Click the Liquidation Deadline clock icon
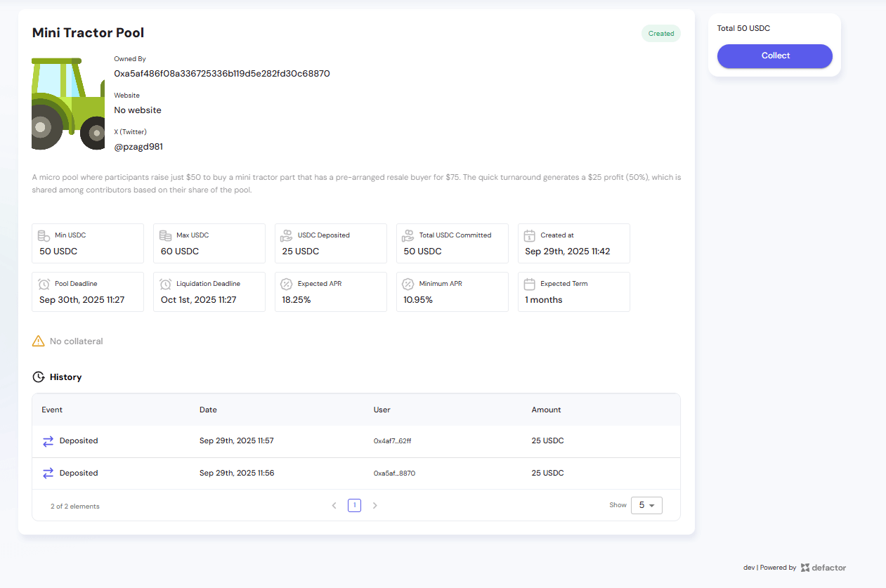886x588 pixels. 166,285
